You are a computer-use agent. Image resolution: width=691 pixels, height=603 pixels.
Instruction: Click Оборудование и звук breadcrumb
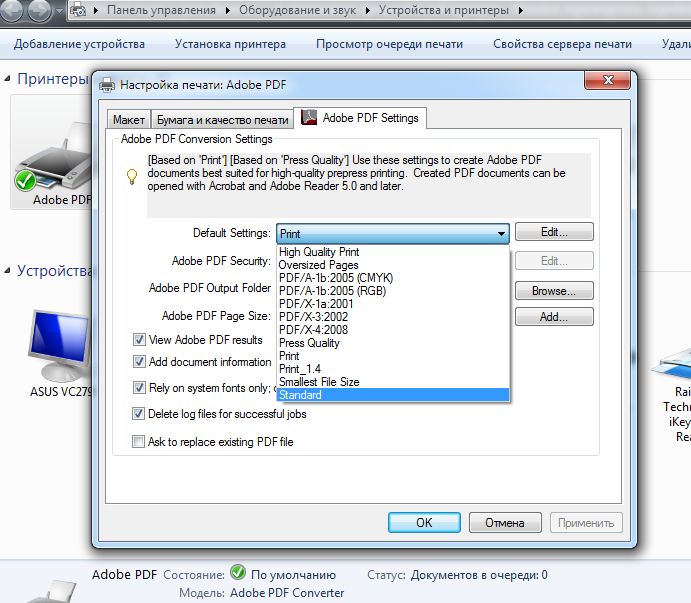[297, 10]
